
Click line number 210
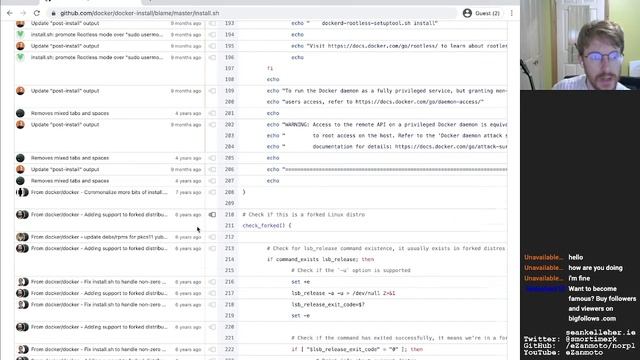pos(229,215)
